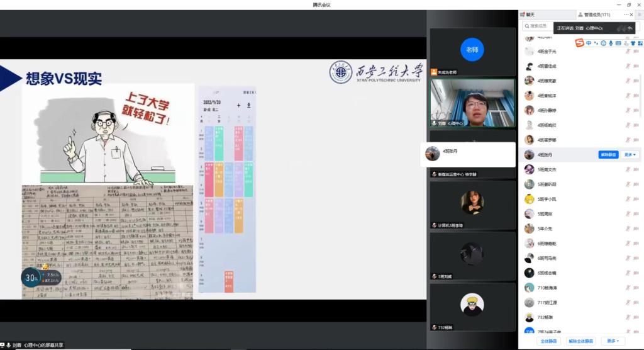
Task: Switch to the 聊天 chat tab
Action: click(x=530, y=14)
